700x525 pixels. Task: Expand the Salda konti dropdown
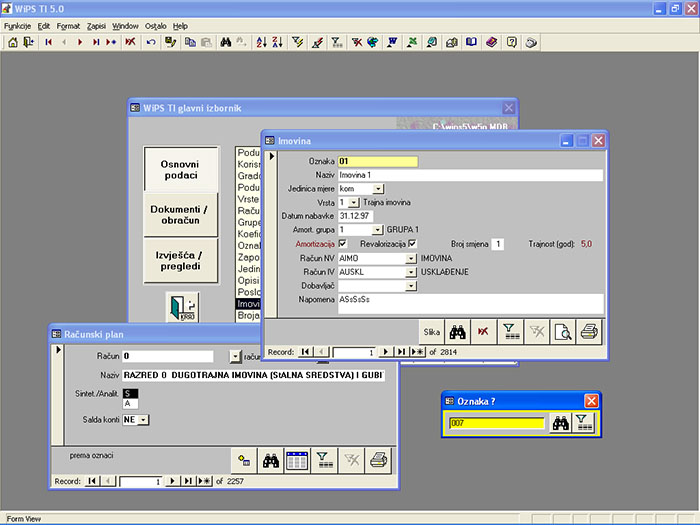143,420
